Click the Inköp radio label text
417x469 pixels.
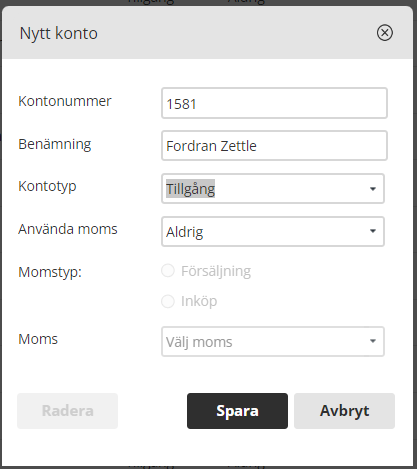click(x=199, y=302)
